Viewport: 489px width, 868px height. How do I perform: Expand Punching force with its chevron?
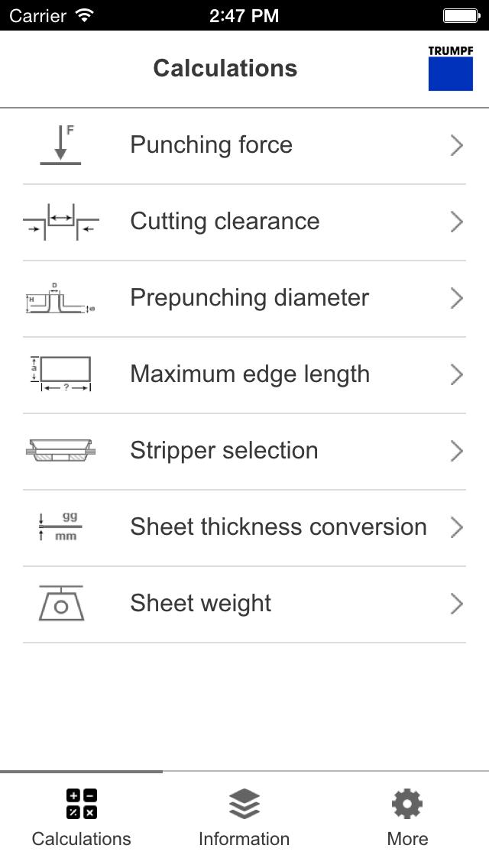(457, 145)
